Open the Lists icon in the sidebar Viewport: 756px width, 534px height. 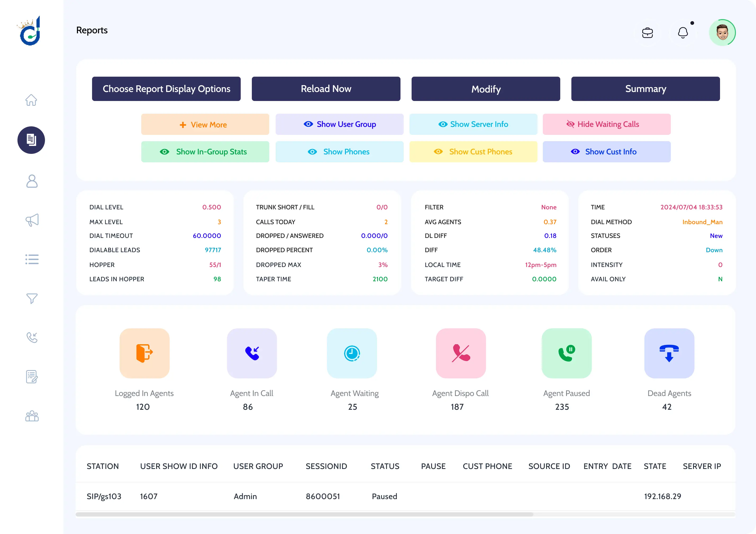coord(31,259)
